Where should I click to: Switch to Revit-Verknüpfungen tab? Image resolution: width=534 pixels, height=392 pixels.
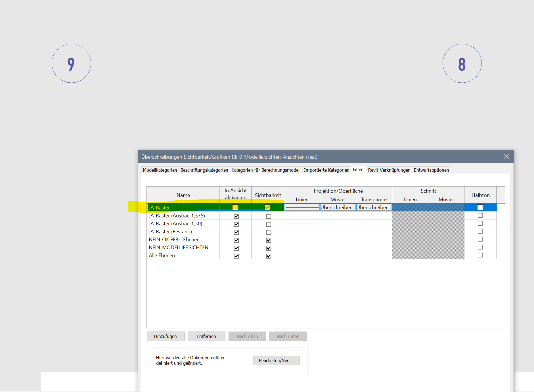pos(389,170)
